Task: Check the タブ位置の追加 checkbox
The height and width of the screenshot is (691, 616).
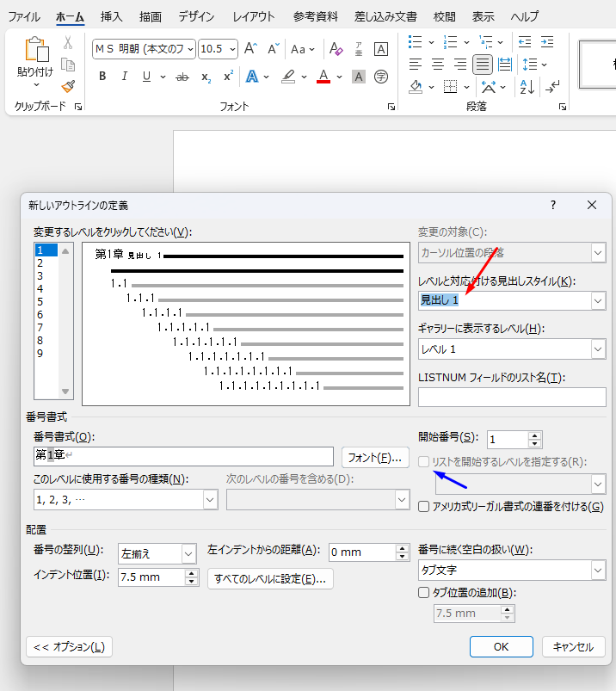Action: coord(424,592)
